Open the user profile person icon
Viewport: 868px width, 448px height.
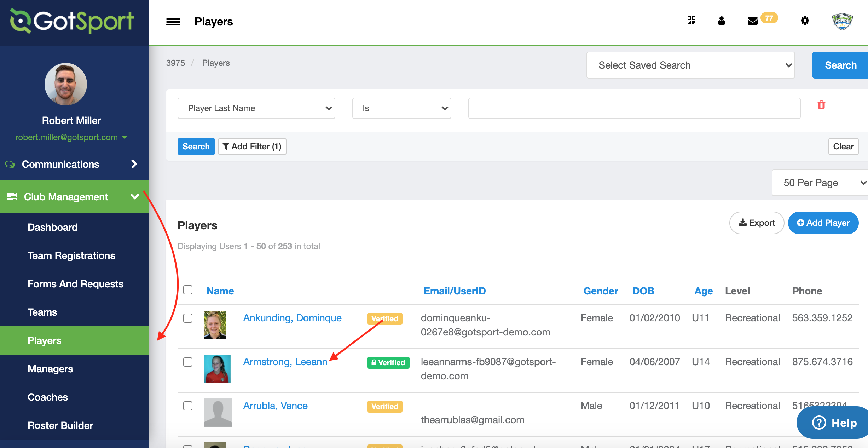pos(722,21)
